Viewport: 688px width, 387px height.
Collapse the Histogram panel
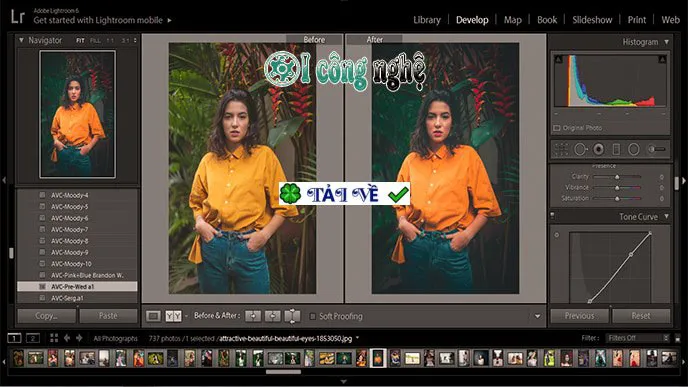(x=666, y=42)
